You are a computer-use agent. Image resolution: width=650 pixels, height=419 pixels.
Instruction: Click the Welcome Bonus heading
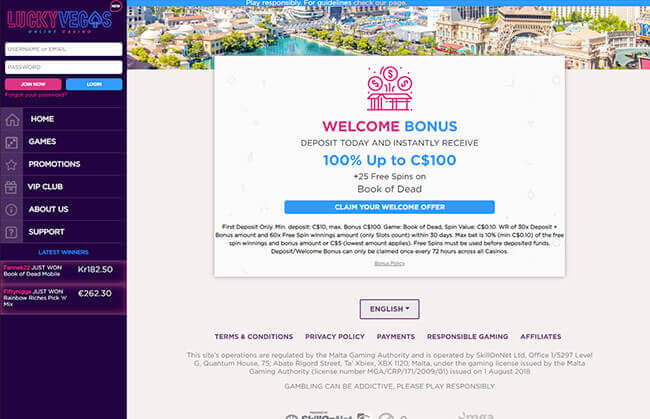coord(389,126)
